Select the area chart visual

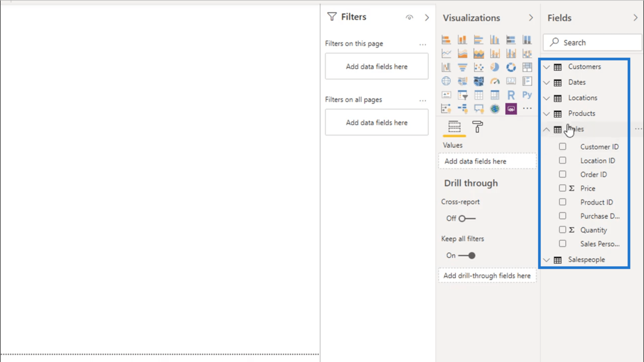(462, 54)
